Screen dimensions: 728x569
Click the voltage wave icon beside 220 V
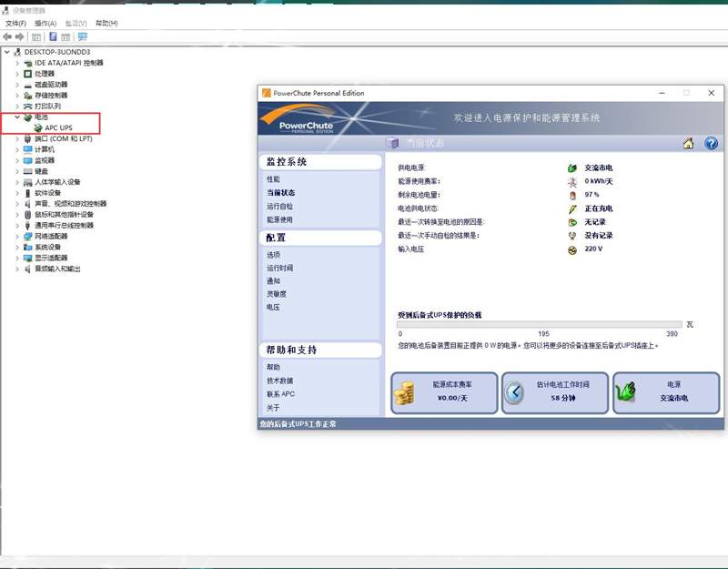pos(572,249)
